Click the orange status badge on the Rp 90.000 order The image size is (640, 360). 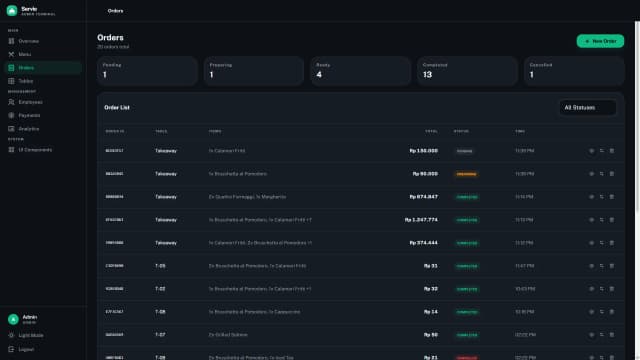click(x=467, y=174)
